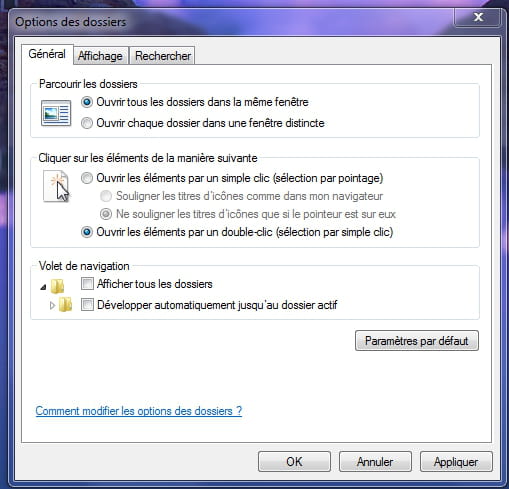The height and width of the screenshot is (489, 509).
Task: Click the nested subfolder icon in navigation preview
Action: click(x=66, y=304)
